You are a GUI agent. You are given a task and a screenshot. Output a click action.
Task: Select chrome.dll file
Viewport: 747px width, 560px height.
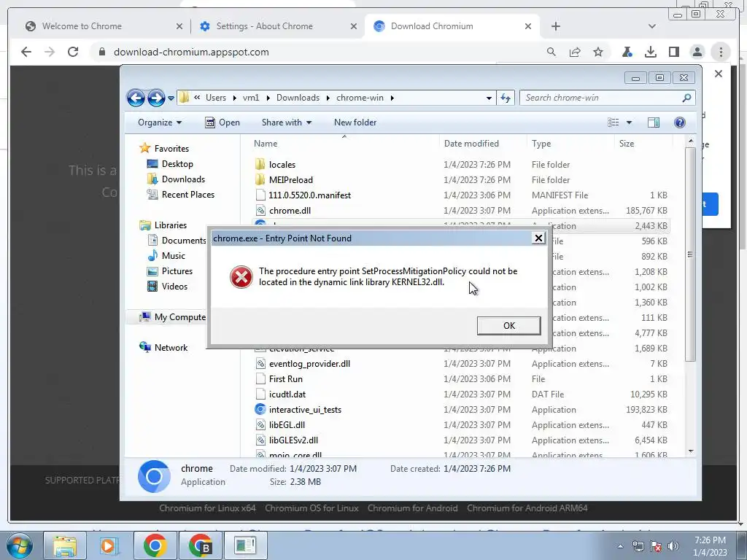point(290,211)
